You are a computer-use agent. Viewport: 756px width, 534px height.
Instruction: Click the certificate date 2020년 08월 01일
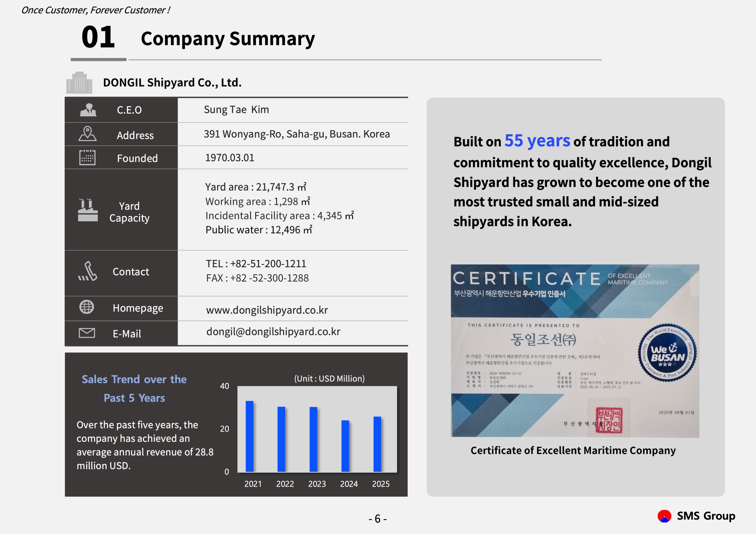(x=676, y=412)
